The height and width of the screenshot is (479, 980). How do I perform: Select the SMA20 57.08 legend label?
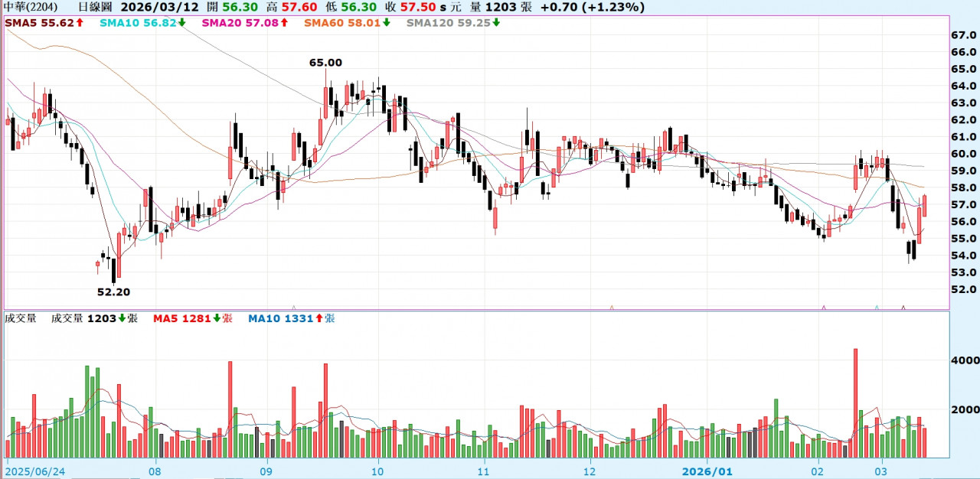coord(240,23)
